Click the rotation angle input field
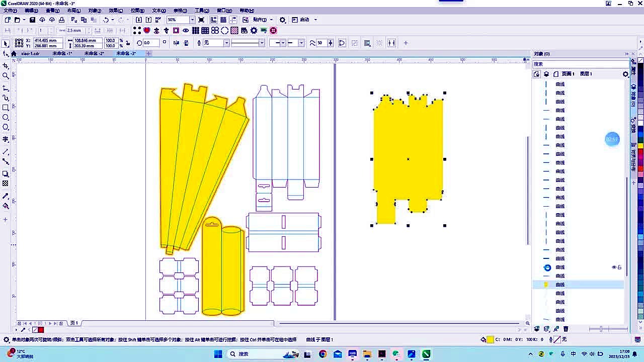644x362 pixels. [x=151, y=43]
